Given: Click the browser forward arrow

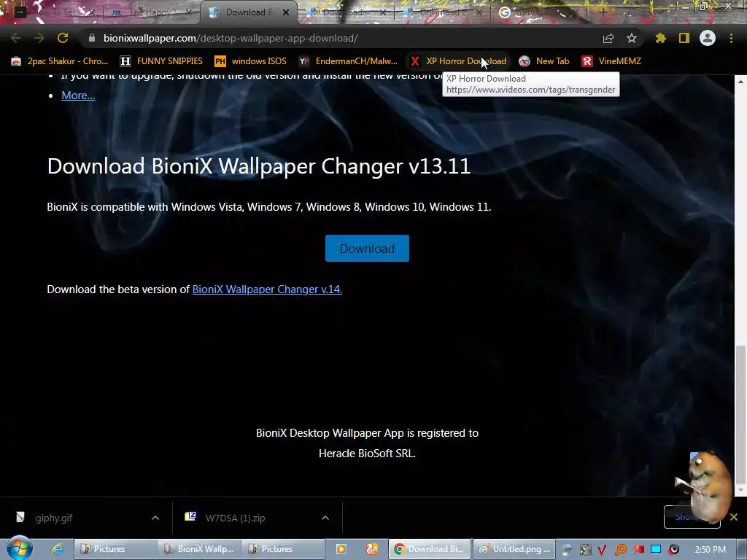Looking at the screenshot, I should pyautogui.click(x=39, y=38).
